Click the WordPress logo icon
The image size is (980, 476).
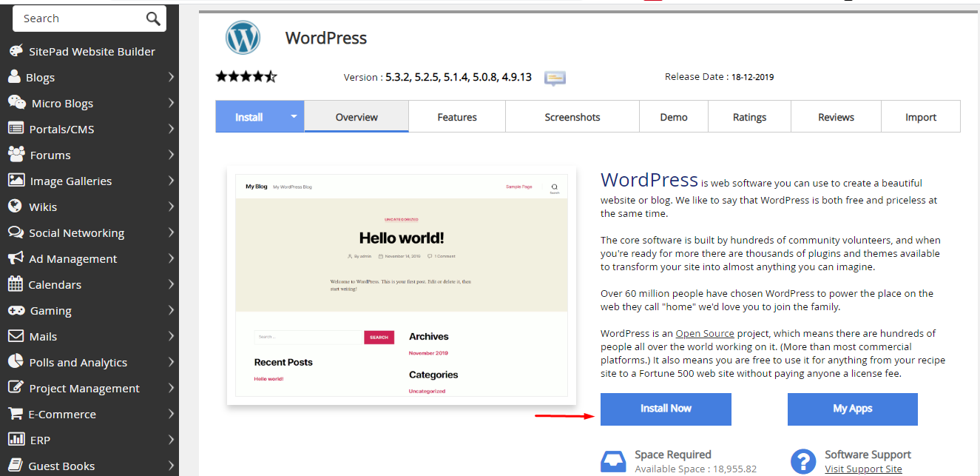[x=243, y=38]
